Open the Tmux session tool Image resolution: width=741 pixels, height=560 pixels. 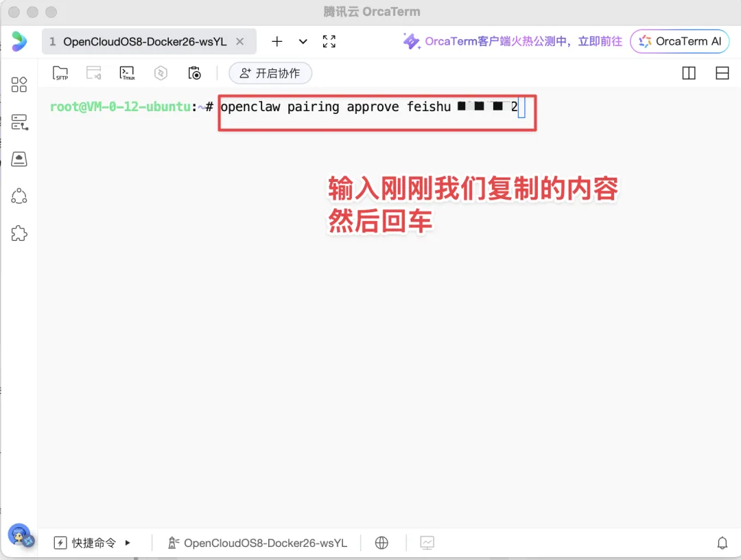(x=127, y=73)
